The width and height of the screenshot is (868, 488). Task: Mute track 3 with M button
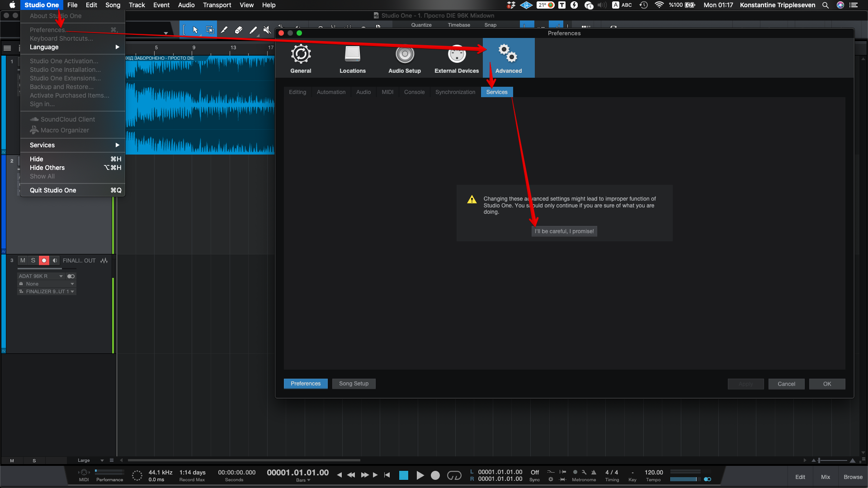point(23,261)
